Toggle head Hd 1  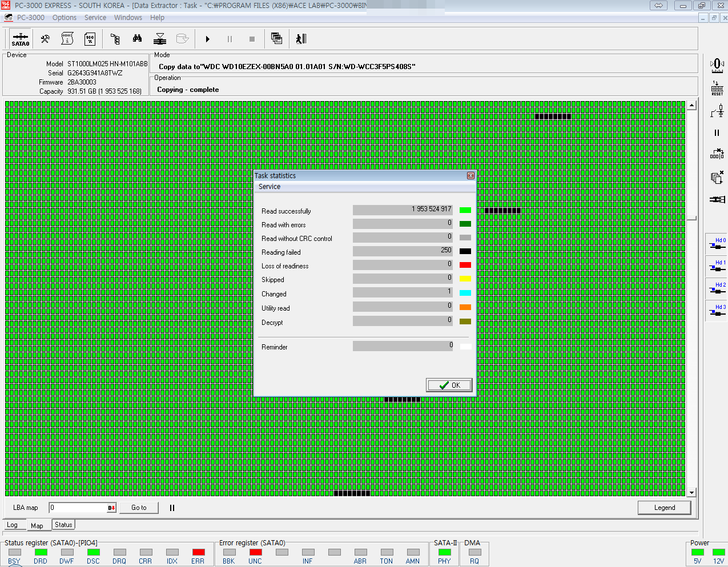click(x=717, y=266)
